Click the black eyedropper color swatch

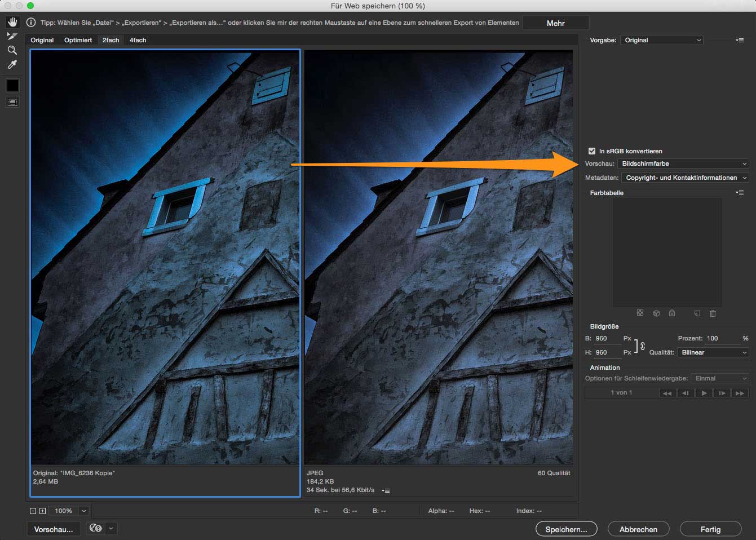(x=12, y=86)
